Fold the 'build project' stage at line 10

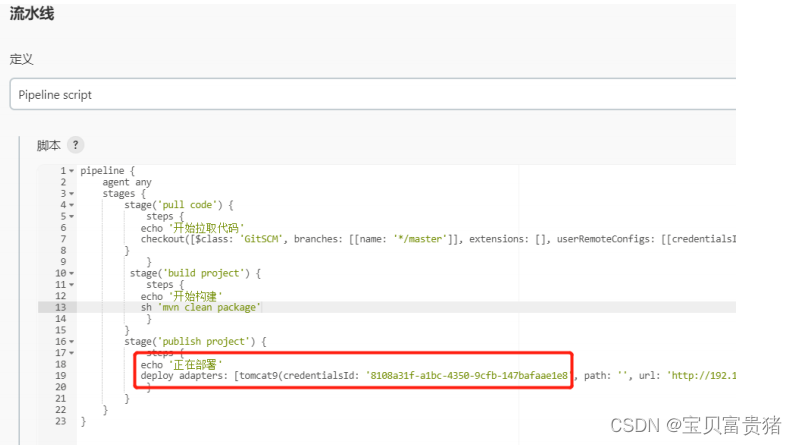pyautogui.click(x=72, y=273)
